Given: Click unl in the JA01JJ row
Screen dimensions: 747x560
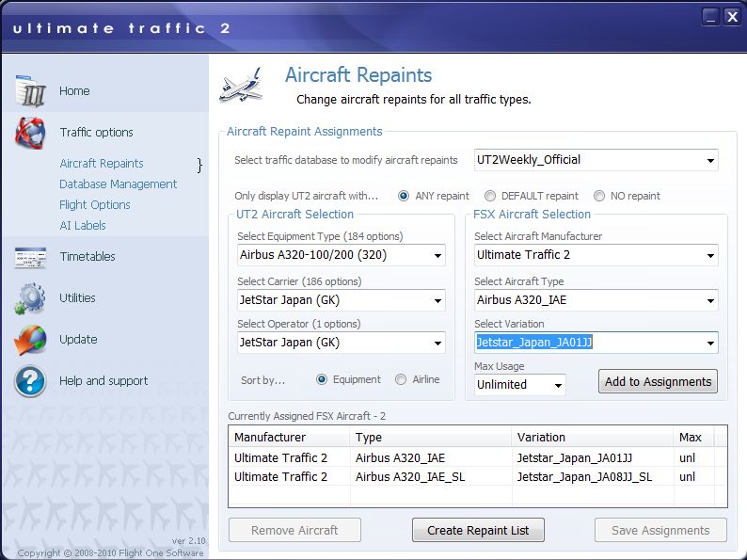Looking at the screenshot, I should pos(687,458).
